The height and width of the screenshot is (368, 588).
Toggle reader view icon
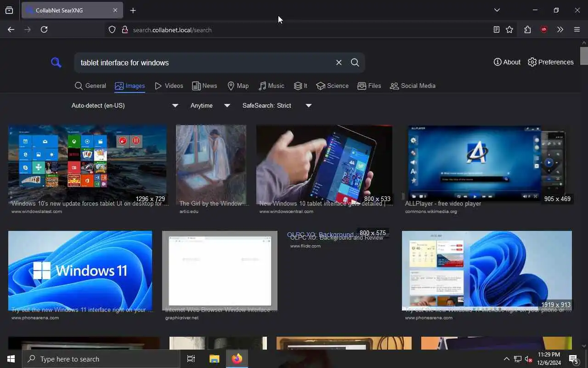click(x=497, y=29)
